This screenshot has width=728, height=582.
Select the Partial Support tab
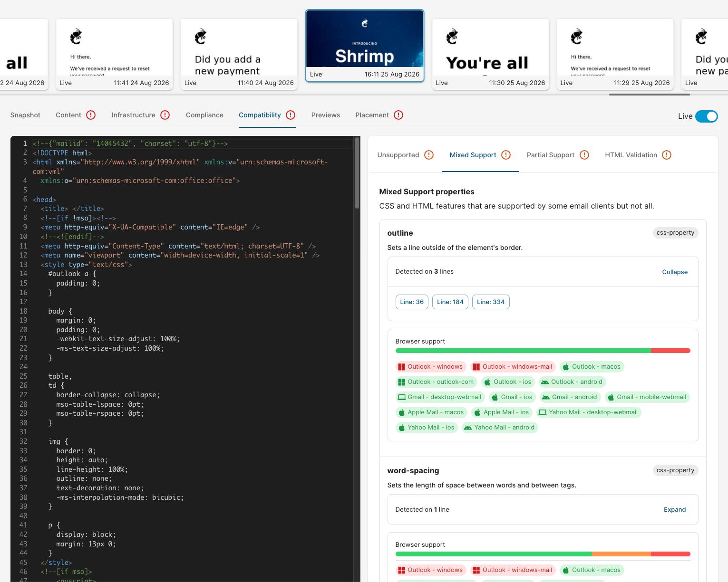coord(558,155)
